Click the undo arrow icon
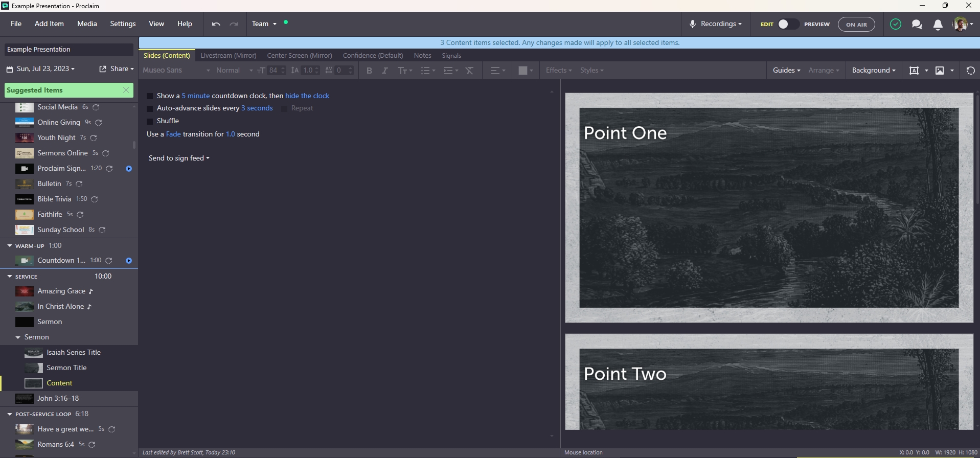Image resolution: width=980 pixels, height=458 pixels. 216,24
